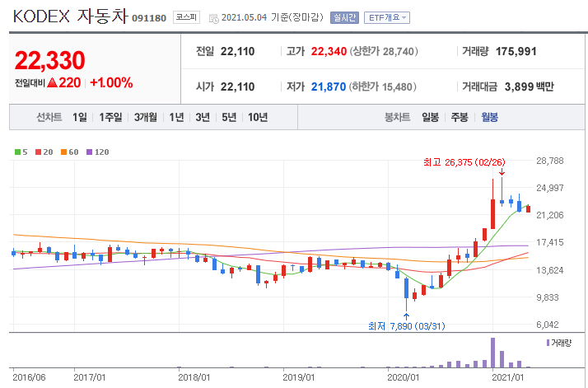Click the orange 60 moving average swatch

63,152
